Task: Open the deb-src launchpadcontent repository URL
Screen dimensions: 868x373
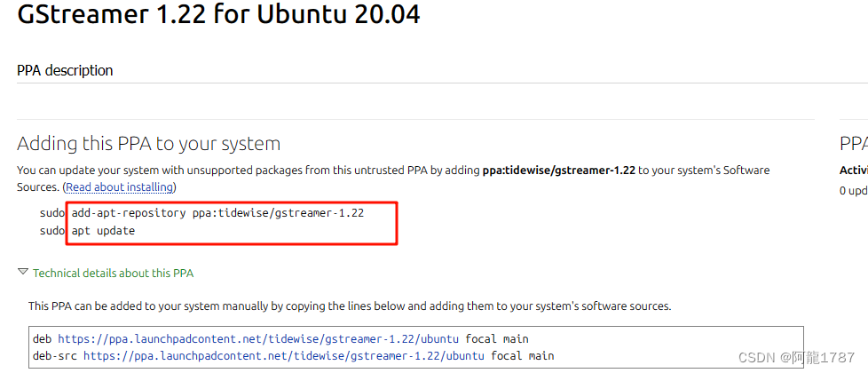Action: click(x=284, y=355)
